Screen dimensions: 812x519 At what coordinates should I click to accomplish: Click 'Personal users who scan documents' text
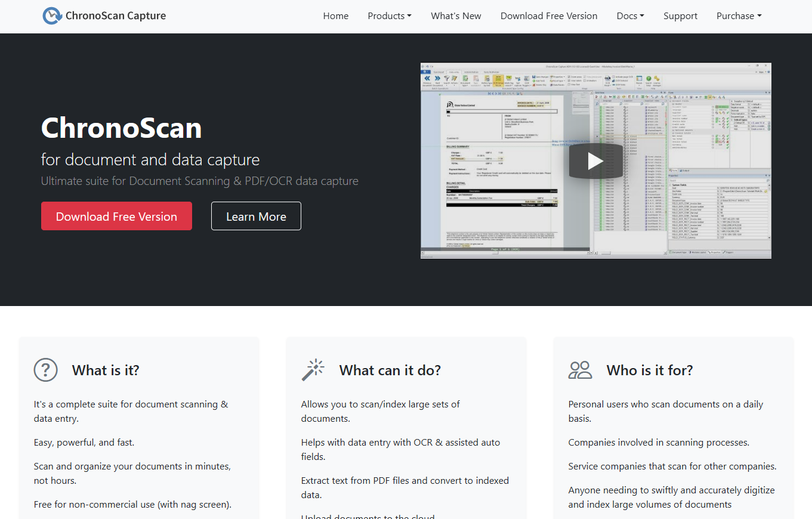pyautogui.click(x=666, y=412)
